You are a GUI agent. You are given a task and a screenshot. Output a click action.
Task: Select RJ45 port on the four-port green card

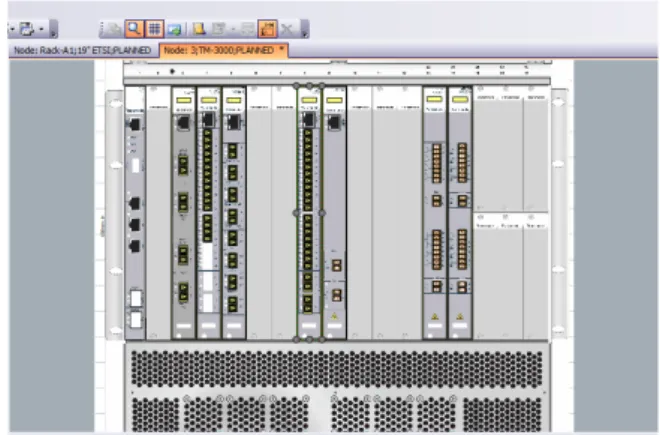pyautogui.click(x=184, y=123)
